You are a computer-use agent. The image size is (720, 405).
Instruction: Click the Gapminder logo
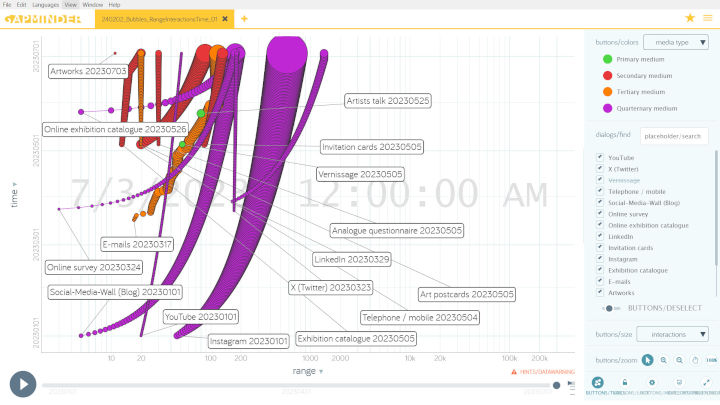(x=43, y=19)
